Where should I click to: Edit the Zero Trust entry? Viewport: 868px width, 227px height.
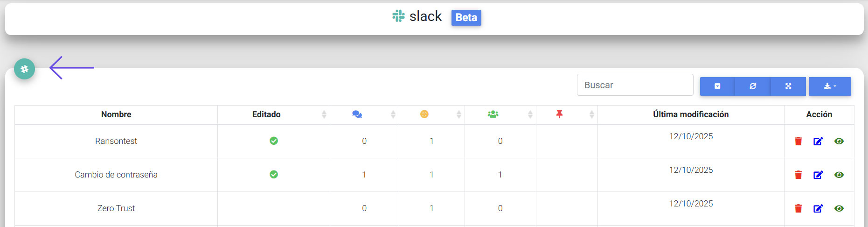(x=818, y=208)
